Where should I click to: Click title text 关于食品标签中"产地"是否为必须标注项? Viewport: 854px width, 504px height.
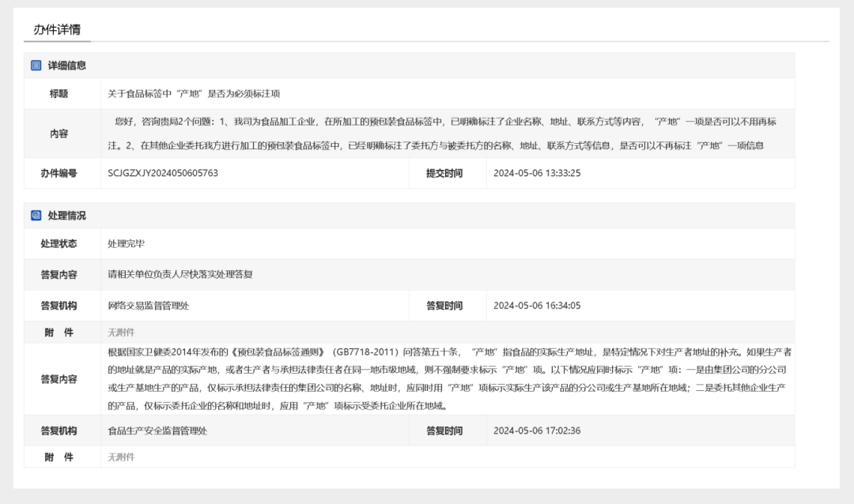tap(194, 94)
